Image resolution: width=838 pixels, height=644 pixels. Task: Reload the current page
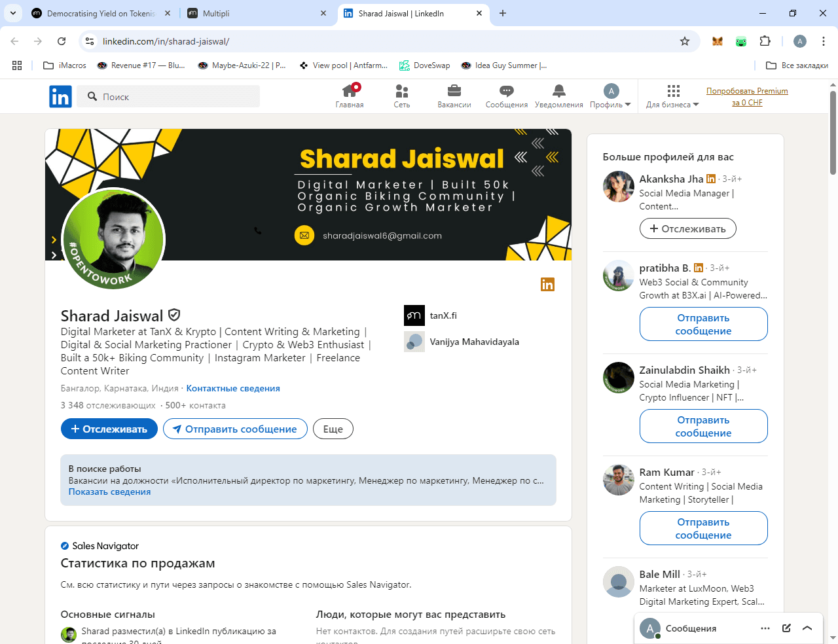point(62,41)
